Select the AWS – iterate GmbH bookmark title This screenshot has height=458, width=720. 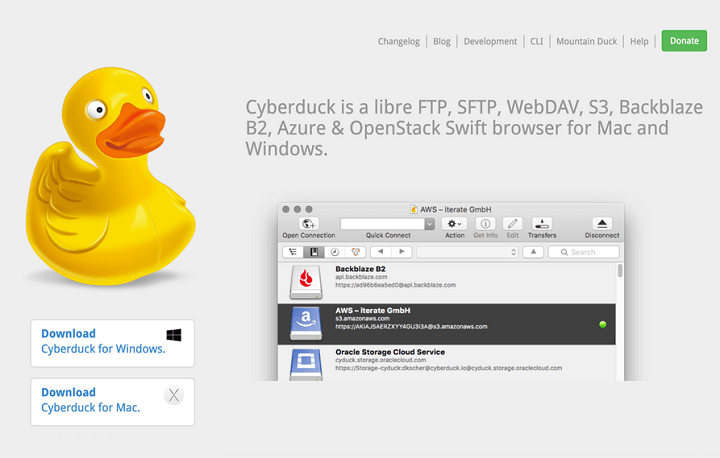click(373, 311)
